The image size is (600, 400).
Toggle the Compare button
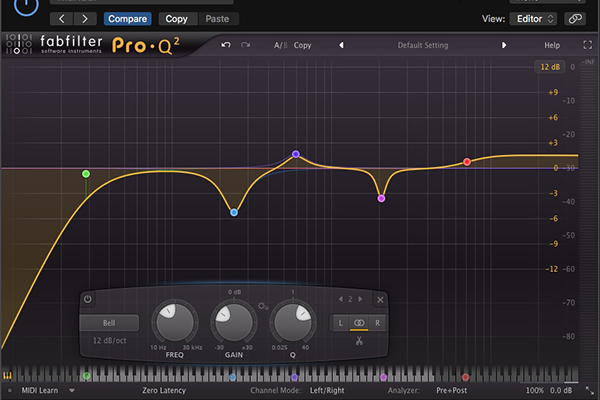(127, 19)
